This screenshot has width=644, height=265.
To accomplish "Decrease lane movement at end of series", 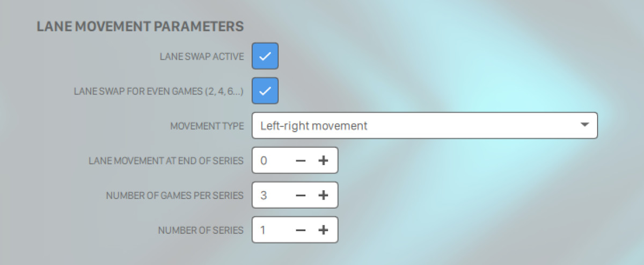I will tap(301, 161).
